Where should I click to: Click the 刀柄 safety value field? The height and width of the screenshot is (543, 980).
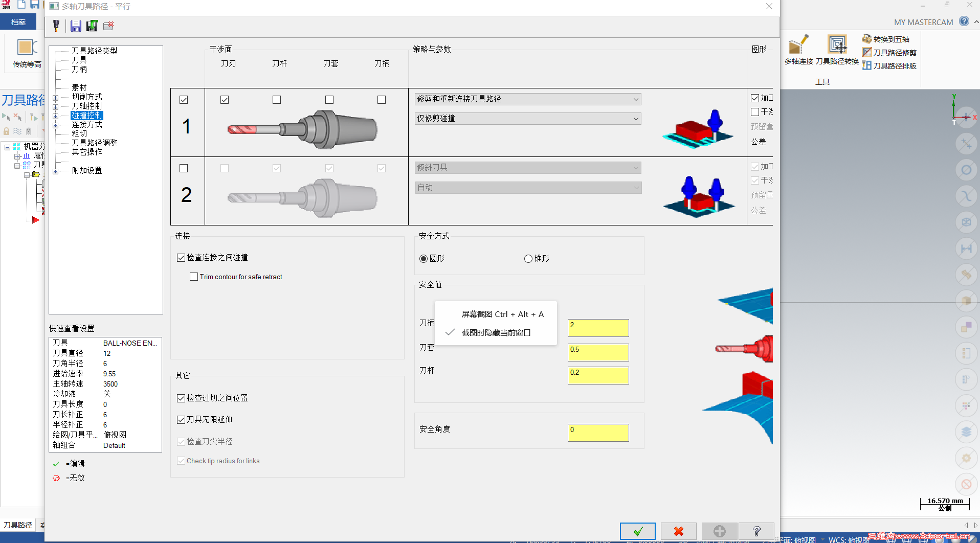pyautogui.click(x=598, y=328)
